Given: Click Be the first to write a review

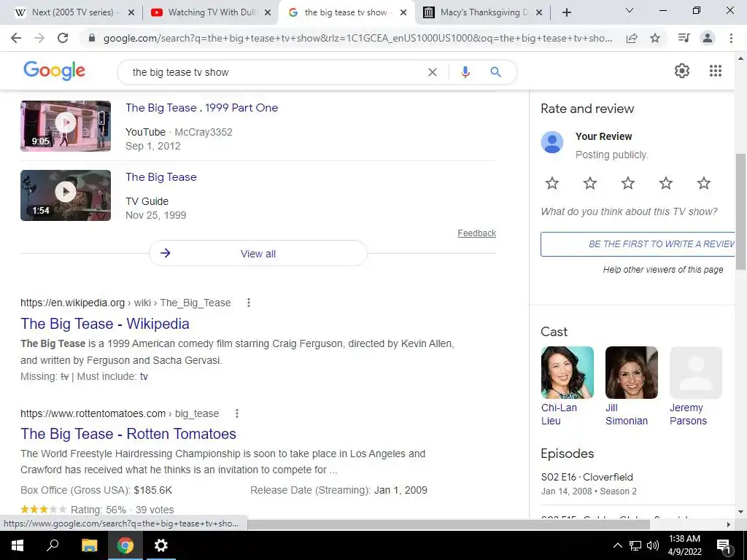Looking at the screenshot, I should click(638, 244).
